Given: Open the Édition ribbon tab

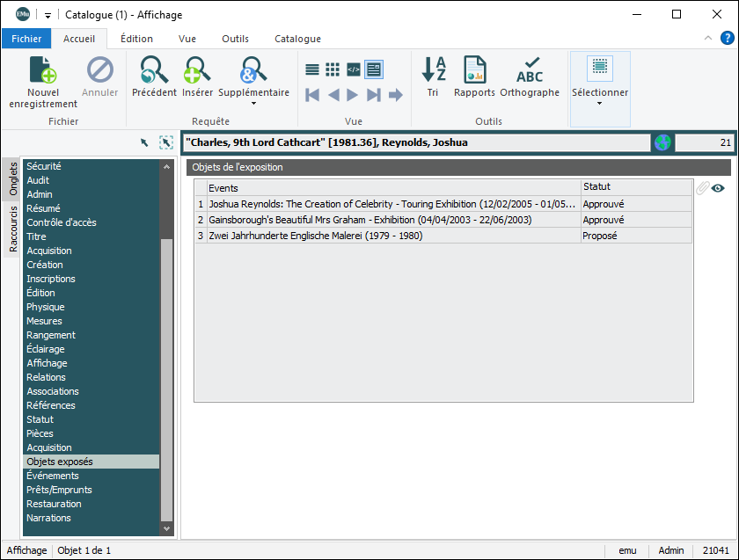Looking at the screenshot, I should pyautogui.click(x=136, y=39).
